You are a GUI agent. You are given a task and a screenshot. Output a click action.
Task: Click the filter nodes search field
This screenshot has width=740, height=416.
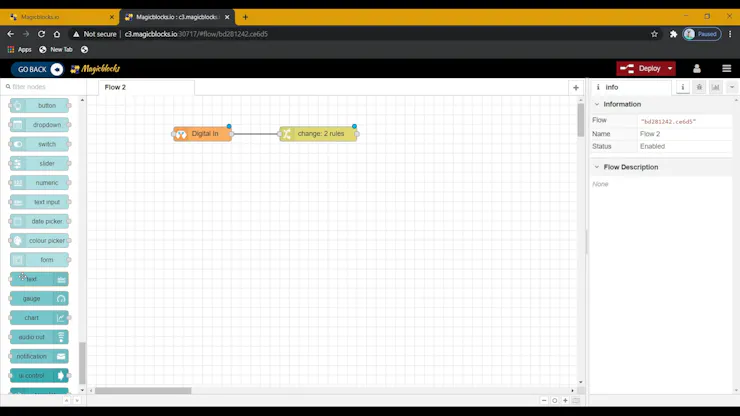click(x=44, y=87)
